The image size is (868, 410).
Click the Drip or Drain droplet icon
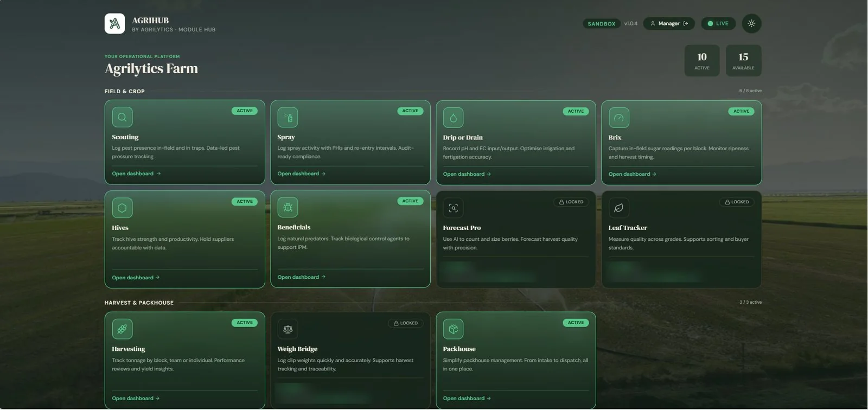453,118
